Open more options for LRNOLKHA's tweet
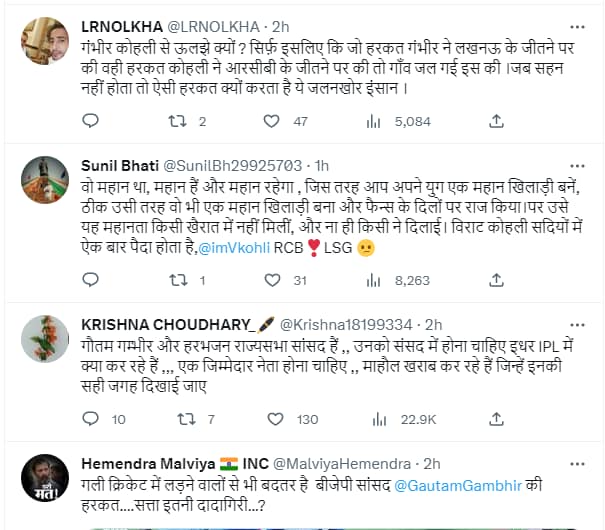Viewport: 605px width, 530px height. pos(577,27)
